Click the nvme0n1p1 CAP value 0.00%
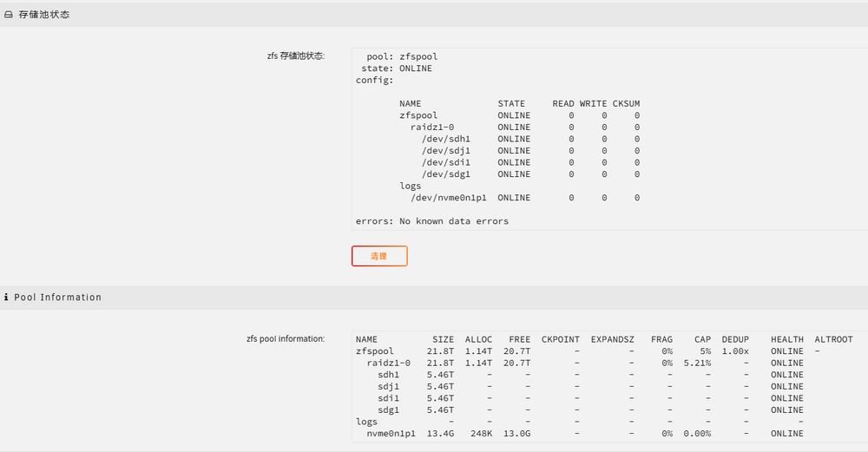This screenshot has width=868, height=452. coord(697,433)
